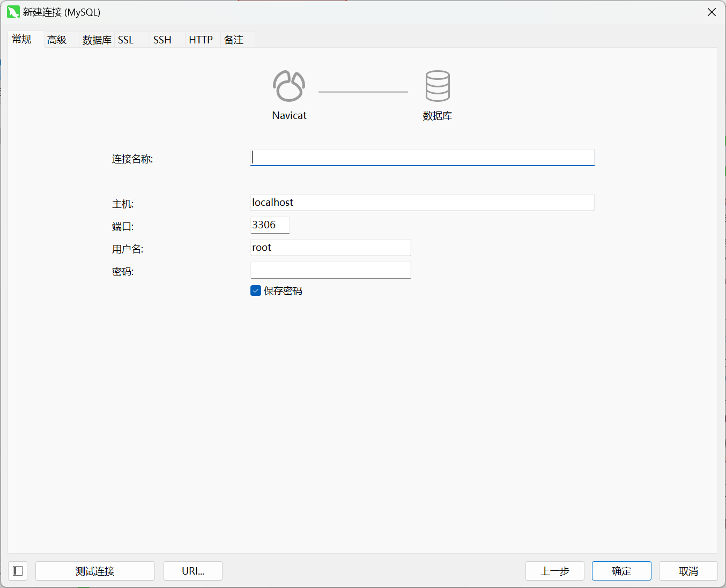Screen dimensions: 726x588
Task: Click the Navicat logo icon
Action: click(x=289, y=86)
